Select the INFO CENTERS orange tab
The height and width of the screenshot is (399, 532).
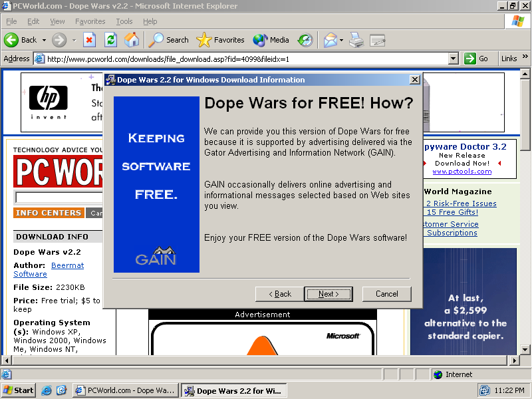pos(49,213)
